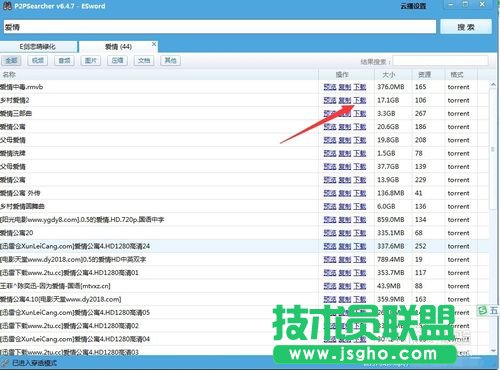
Task: Select the 王菲^陈奕迅 因为爱情 mtvxz.cn result
Action: click(55, 286)
